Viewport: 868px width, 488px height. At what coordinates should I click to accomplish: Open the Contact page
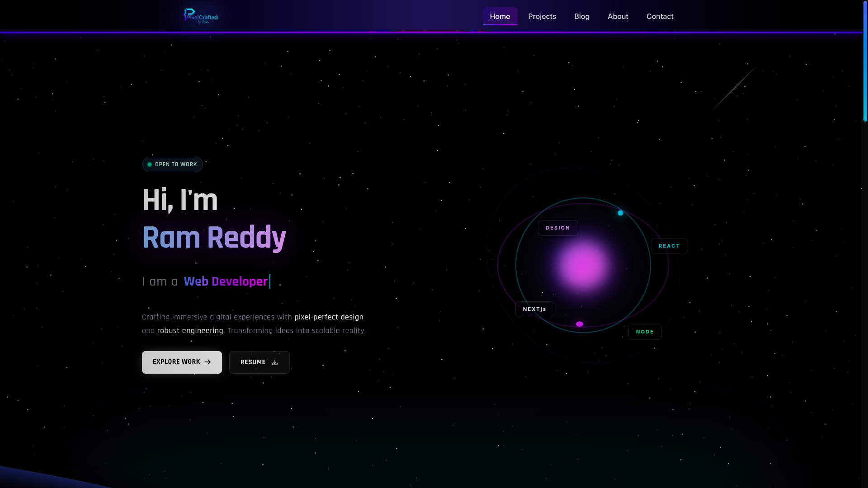pos(660,16)
